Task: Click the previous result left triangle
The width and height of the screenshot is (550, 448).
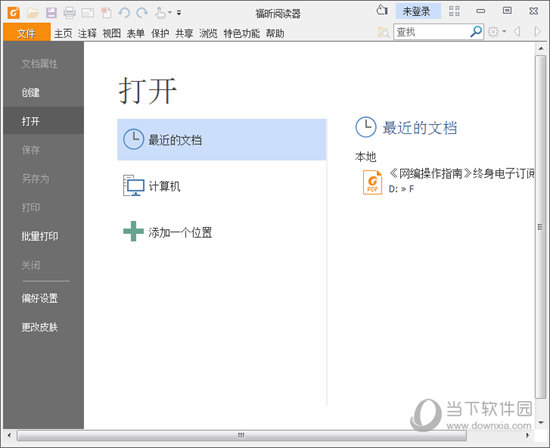Action: pos(517,32)
